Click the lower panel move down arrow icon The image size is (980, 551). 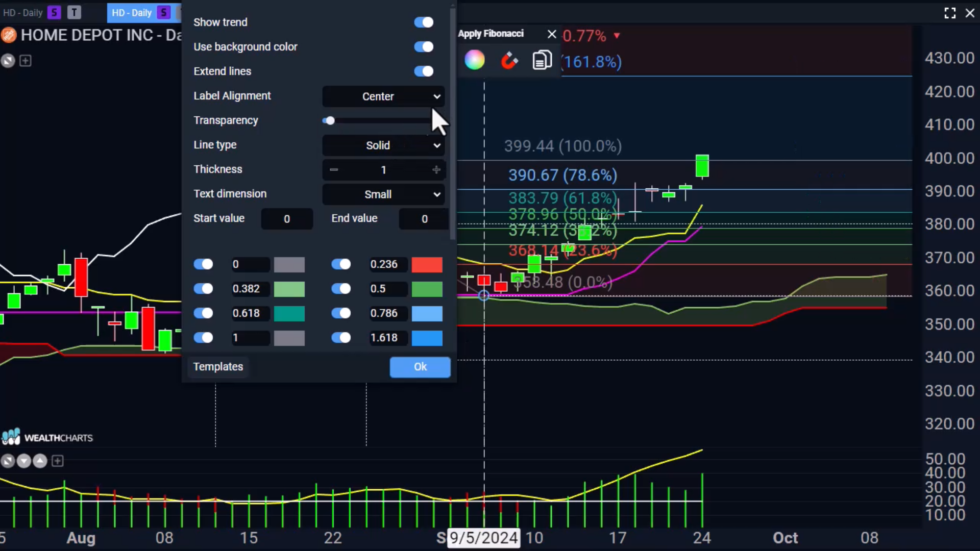tap(24, 461)
